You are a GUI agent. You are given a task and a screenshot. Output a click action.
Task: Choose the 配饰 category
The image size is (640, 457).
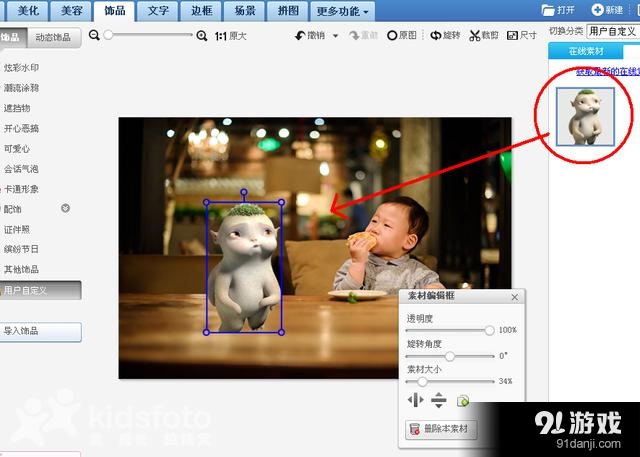(12, 209)
